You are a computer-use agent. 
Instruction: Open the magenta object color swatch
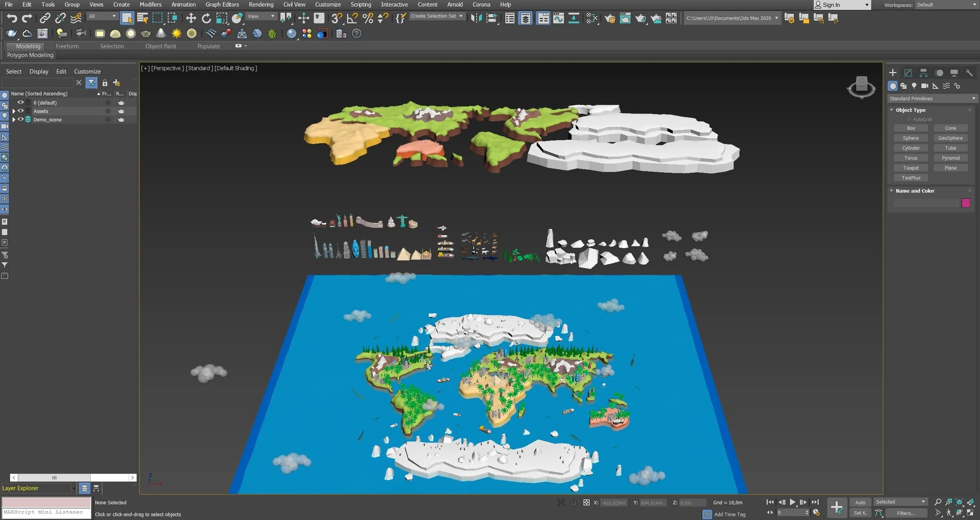965,203
